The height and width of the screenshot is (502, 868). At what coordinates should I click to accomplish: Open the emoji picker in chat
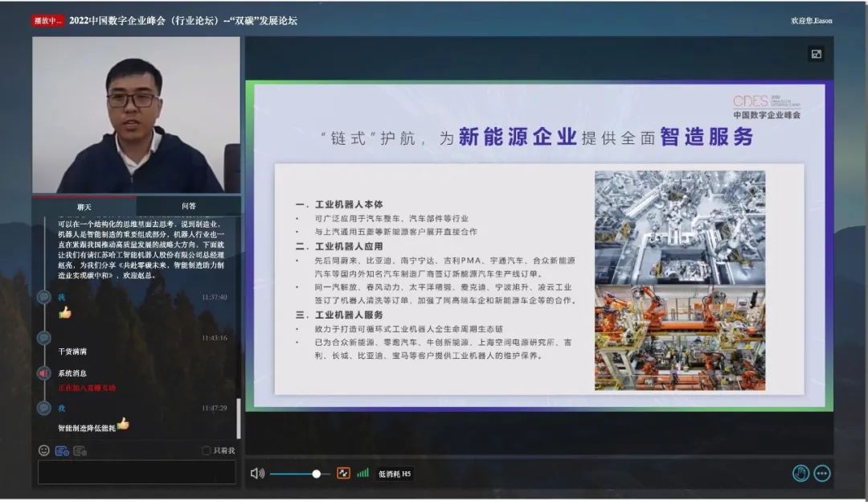tap(44, 451)
